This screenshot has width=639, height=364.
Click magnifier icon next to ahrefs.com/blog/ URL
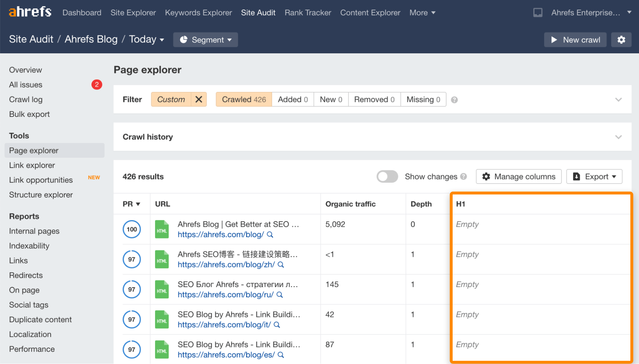[270, 235]
